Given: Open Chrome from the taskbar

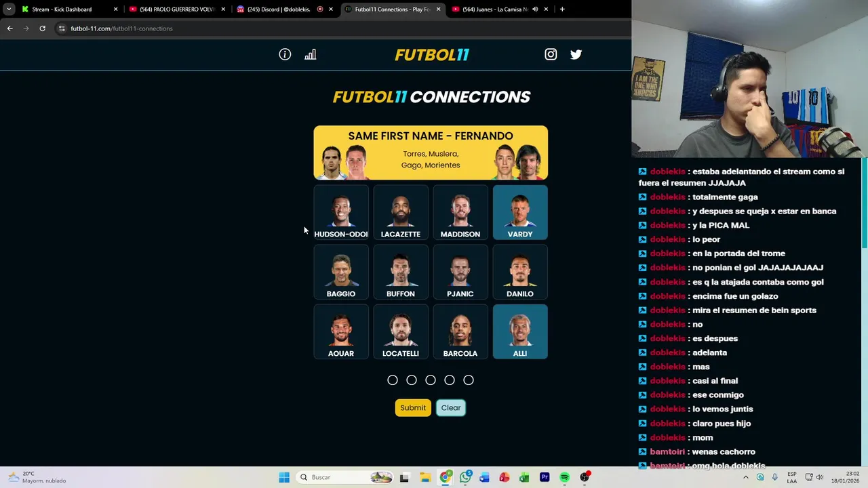Looking at the screenshot, I should click(445, 477).
